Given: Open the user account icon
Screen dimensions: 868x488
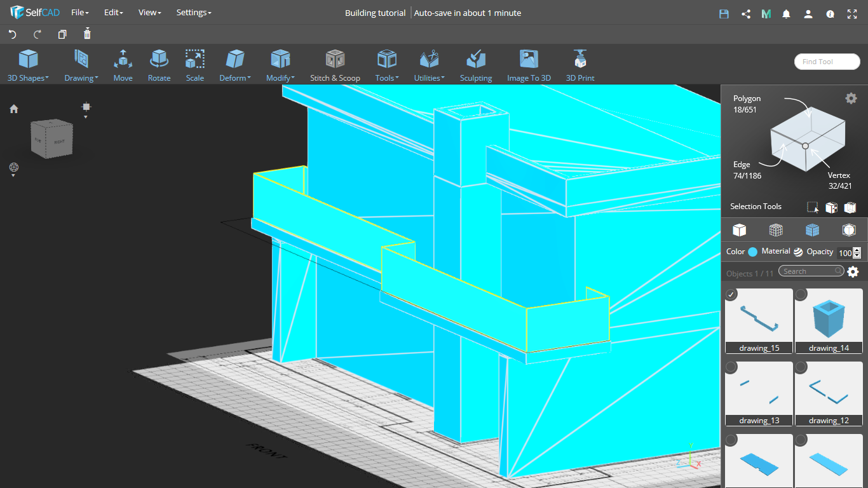Looking at the screenshot, I should [x=808, y=13].
